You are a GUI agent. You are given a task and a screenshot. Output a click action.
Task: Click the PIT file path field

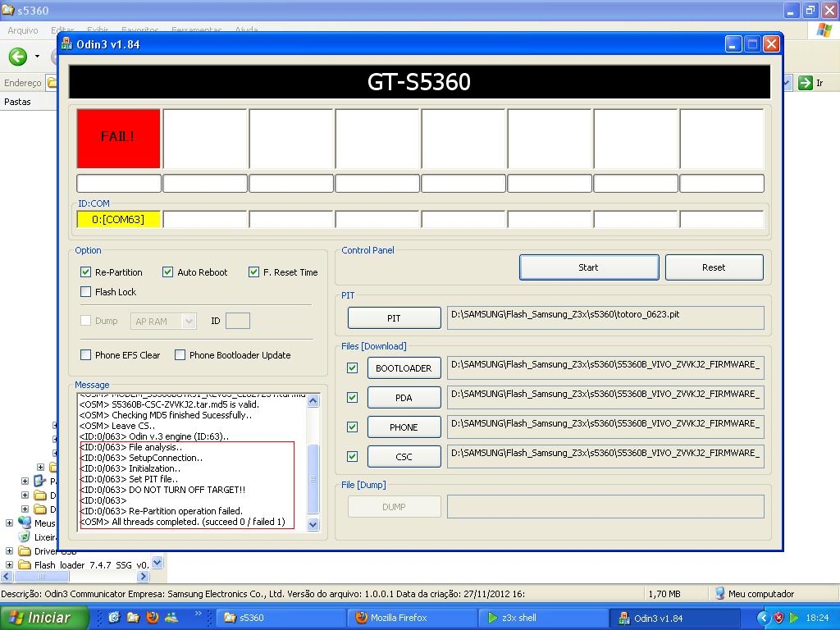tap(605, 318)
